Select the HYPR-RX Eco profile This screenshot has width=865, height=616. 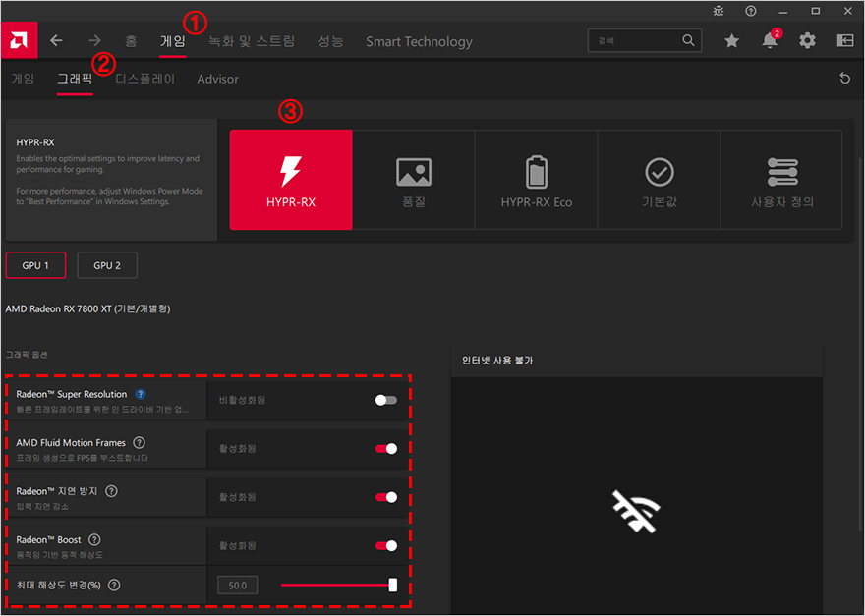coord(537,180)
